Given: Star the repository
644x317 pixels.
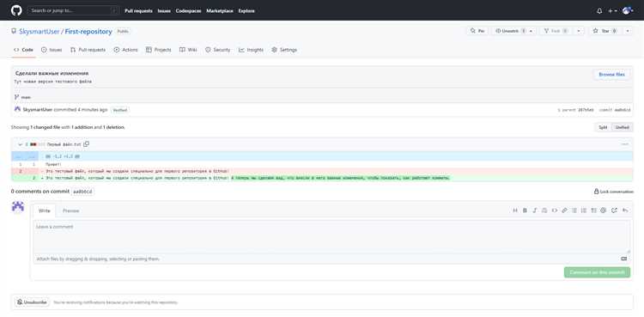Looking at the screenshot, I should click(606, 31).
